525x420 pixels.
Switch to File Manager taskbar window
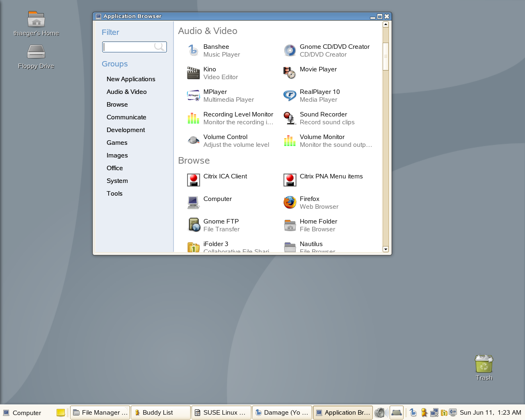point(100,413)
